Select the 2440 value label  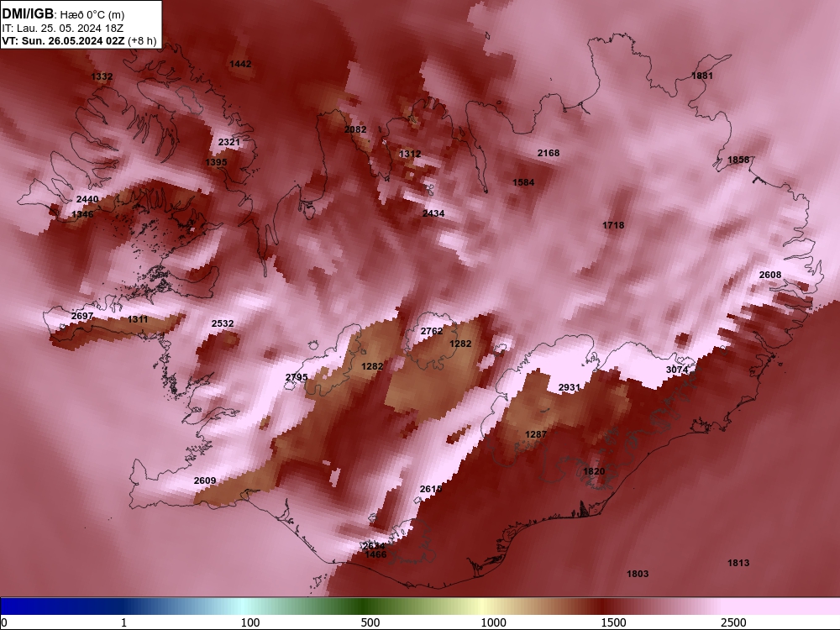tap(87, 199)
